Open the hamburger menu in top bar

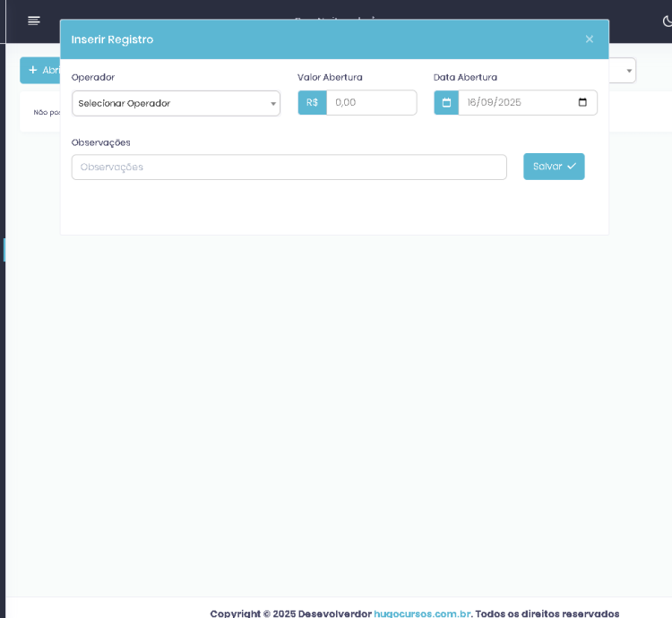(34, 21)
